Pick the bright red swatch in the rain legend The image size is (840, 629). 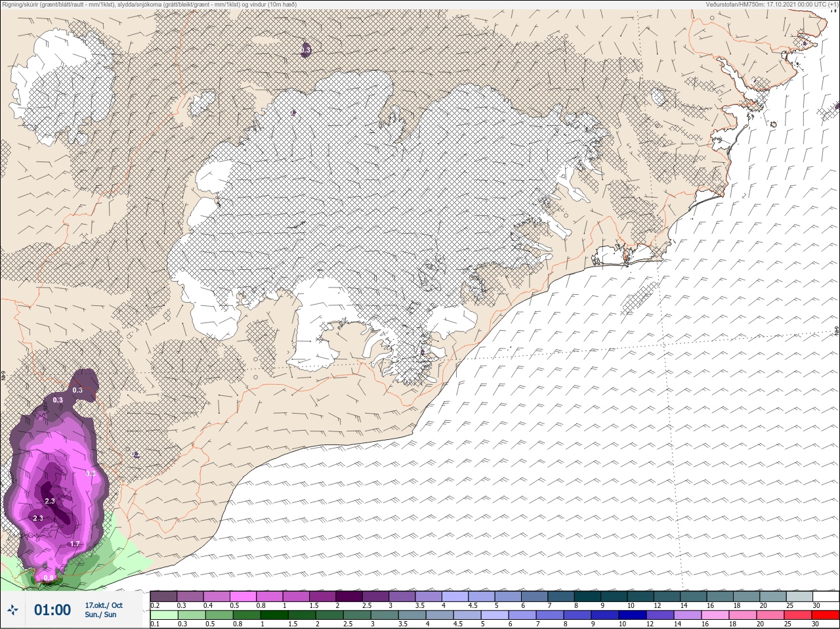(x=826, y=615)
